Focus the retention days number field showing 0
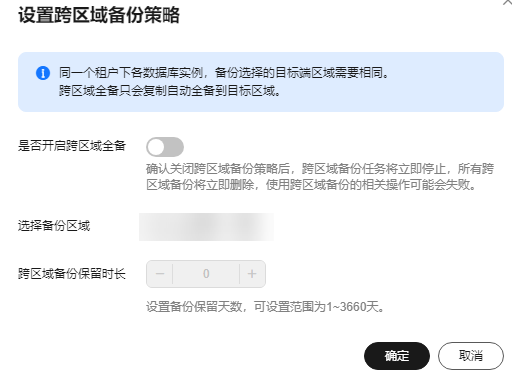Screen dimensions: 512x381 pyautogui.click(x=206, y=274)
